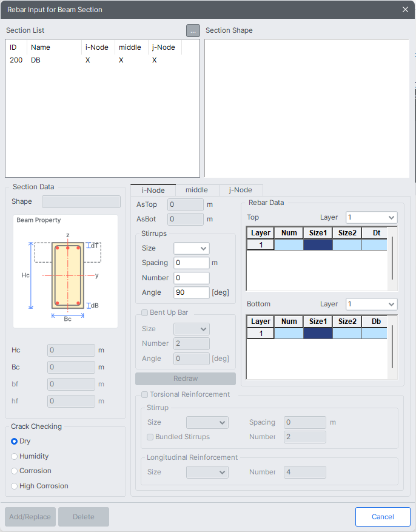
Task: Expand the Top rebar Layer dropdown
Action: pos(371,217)
